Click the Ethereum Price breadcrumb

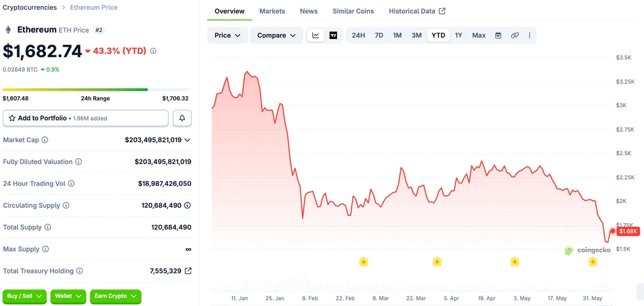tap(94, 8)
